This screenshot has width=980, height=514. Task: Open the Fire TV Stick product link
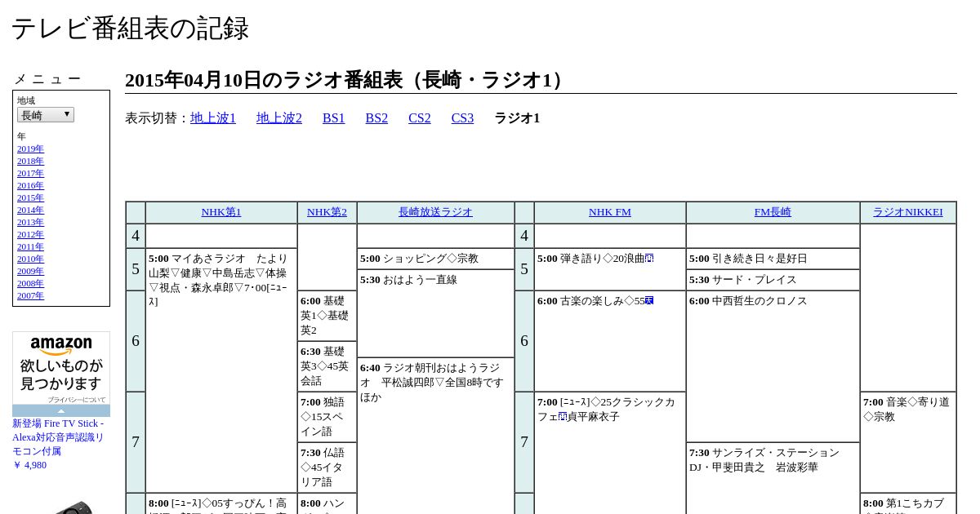tap(58, 437)
